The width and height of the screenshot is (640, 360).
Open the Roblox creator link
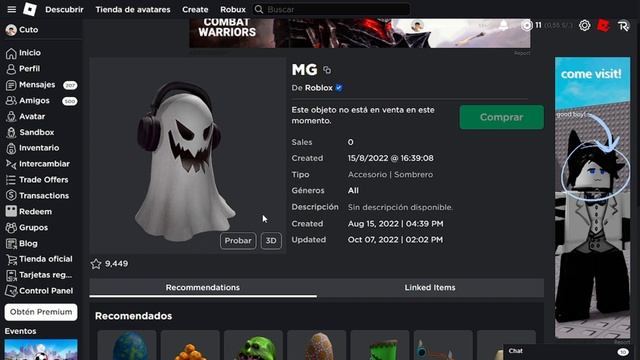[319, 88]
